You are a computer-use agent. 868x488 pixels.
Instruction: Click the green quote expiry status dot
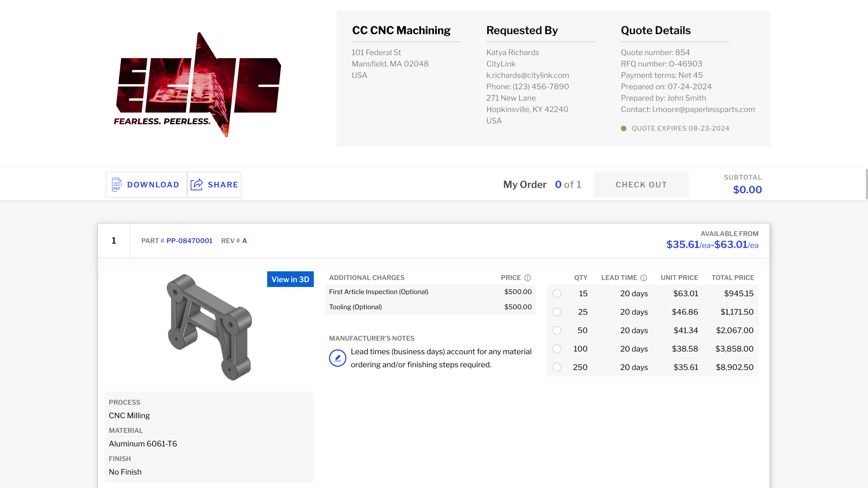pyautogui.click(x=624, y=129)
